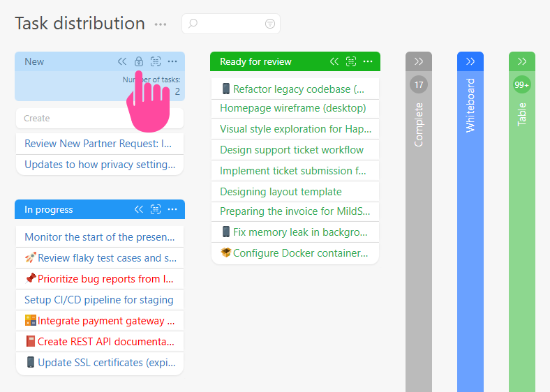
Task: Open In progress column more options menu
Action: coord(172,209)
